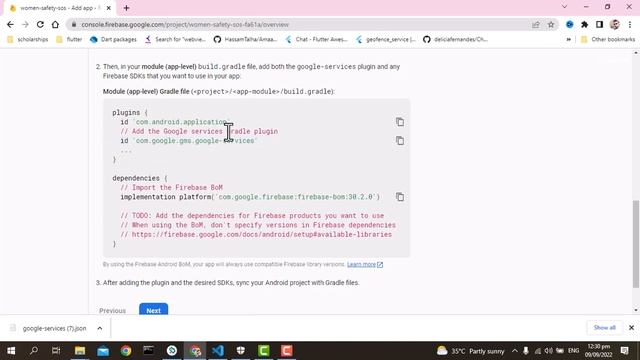Click the browser Back arrow
Image resolution: width=640 pixels, height=360 pixels.
tap(10, 24)
